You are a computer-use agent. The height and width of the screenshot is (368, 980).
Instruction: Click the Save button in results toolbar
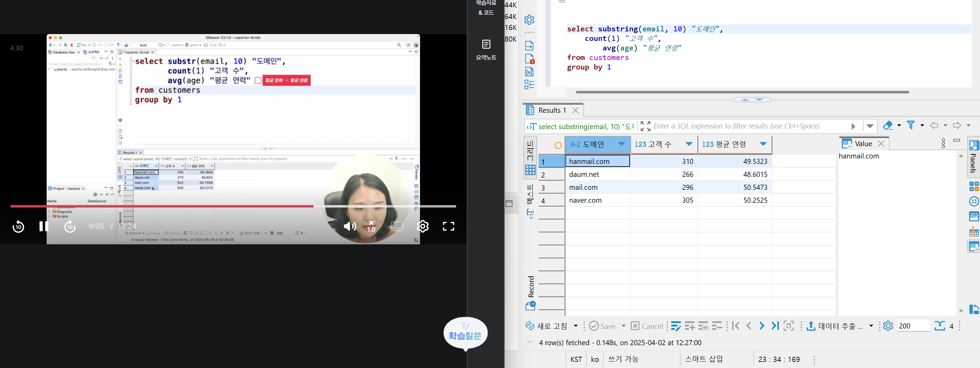pos(602,326)
